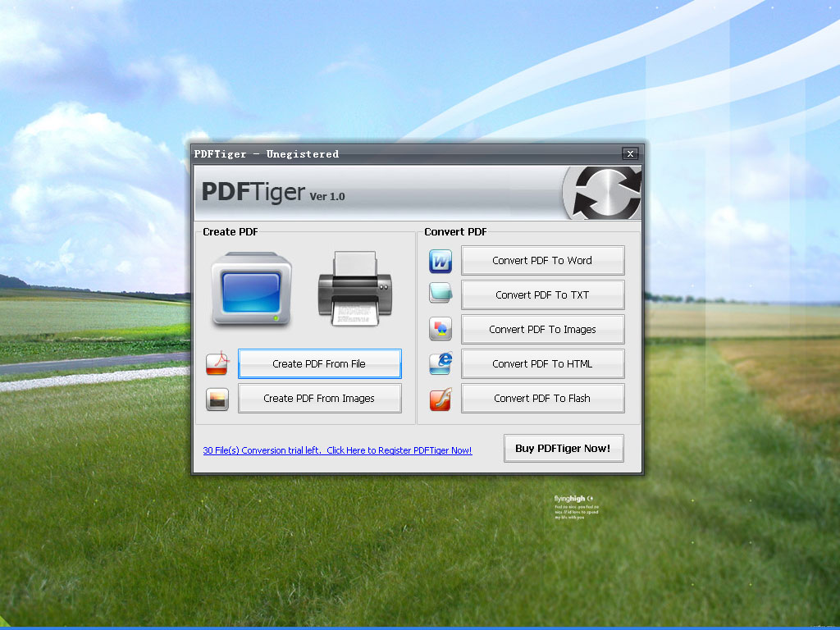The width and height of the screenshot is (840, 630).
Task: Click the Flash icon beside Convert PDF To Flash
Action: pos(440,398)
